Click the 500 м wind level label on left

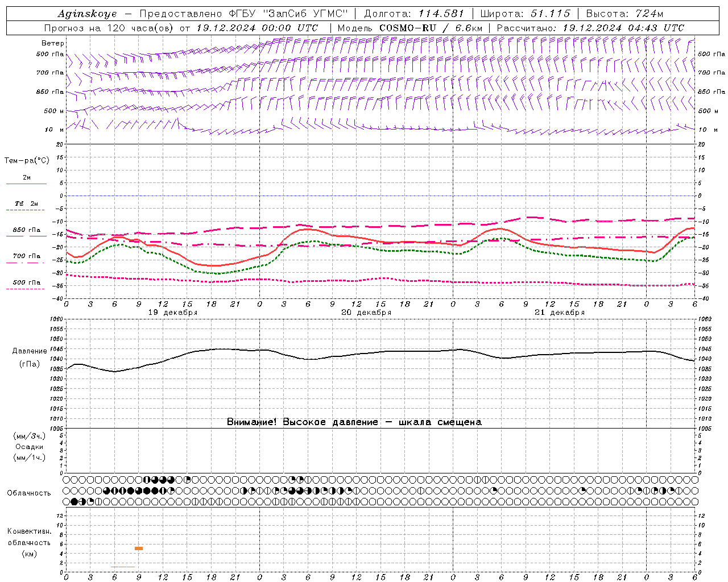click(x=55, y=111)
